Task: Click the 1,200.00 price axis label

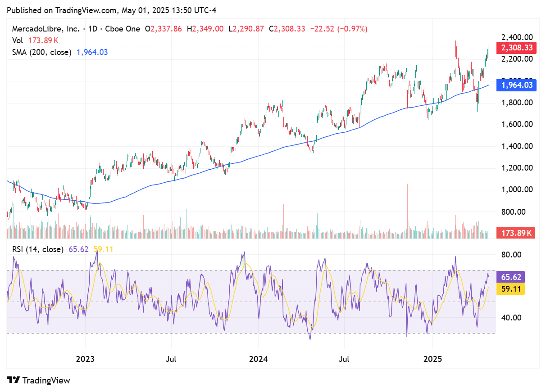Action: [x=517, y=168]
